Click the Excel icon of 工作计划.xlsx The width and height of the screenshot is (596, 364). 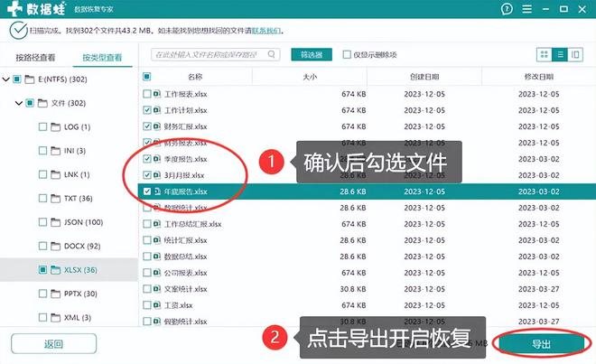[157, 110]
